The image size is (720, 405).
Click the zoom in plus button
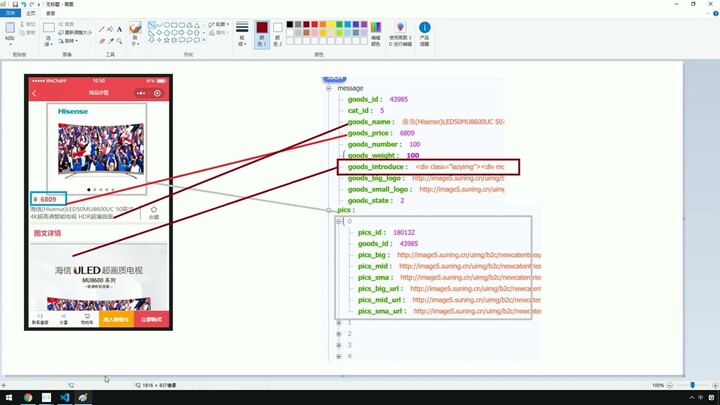coord(715,385)
